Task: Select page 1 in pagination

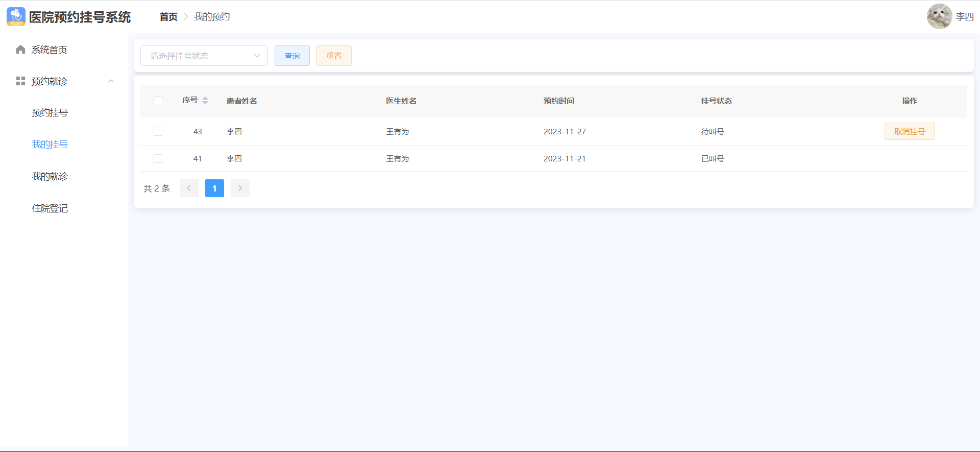Action: pyautogui.click(x=214, y=188)
